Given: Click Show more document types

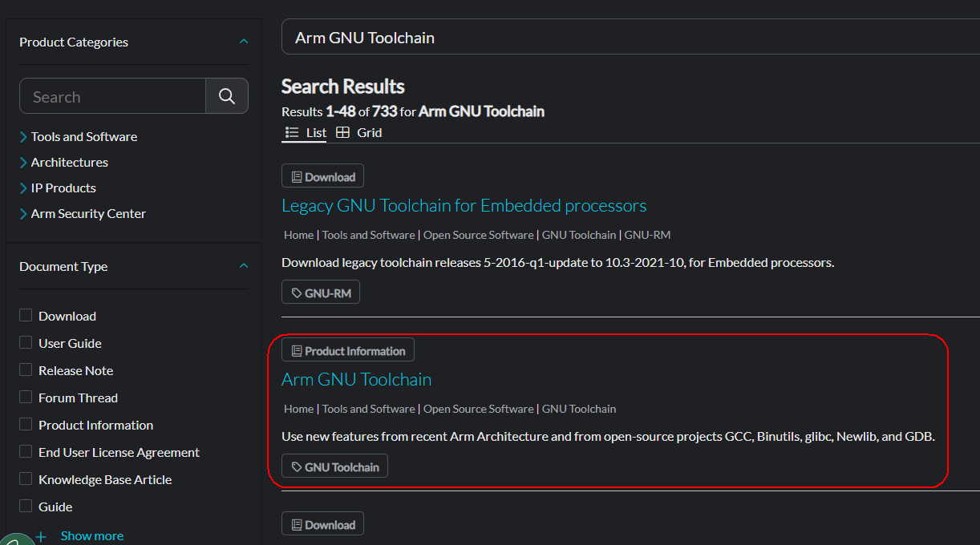Looking at the screenshot, I should click(x=92, y=536).
